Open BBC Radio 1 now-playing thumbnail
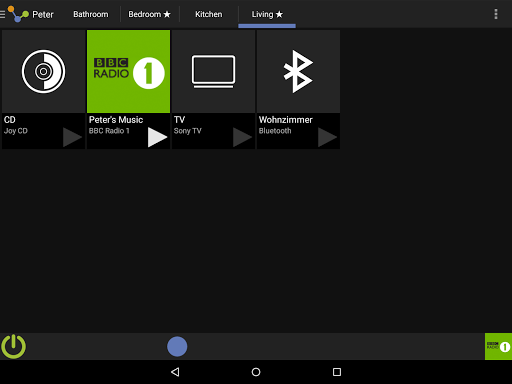The image size is (512, 384). click(x=498, y=346)
